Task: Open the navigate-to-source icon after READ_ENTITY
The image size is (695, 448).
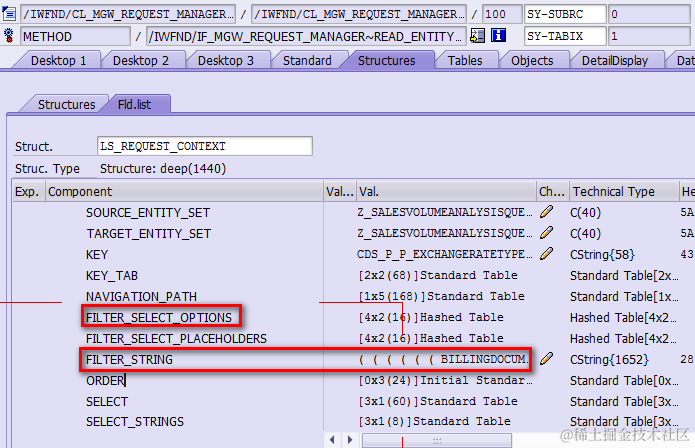Action: [477, 35]
